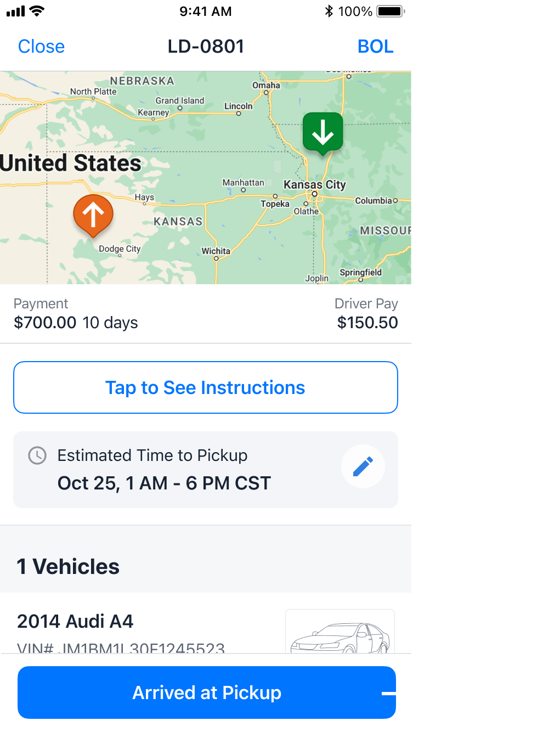Tap the orange pickup location pin
Image resolution: width=560 pixels, height=732 pixels.
tap(93, 215)
